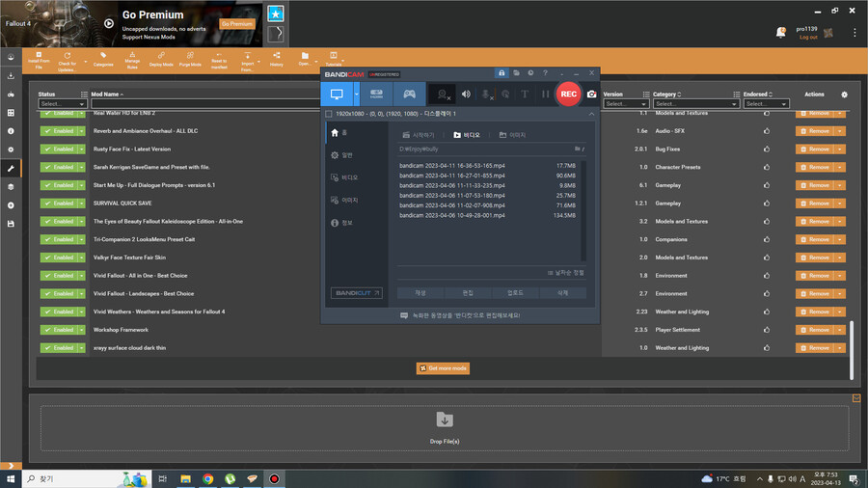The width and height of the screenshot is (868, 488).
Task: Toggle Bandicam speaker sound recording
Action: click(x=466, y=94)
